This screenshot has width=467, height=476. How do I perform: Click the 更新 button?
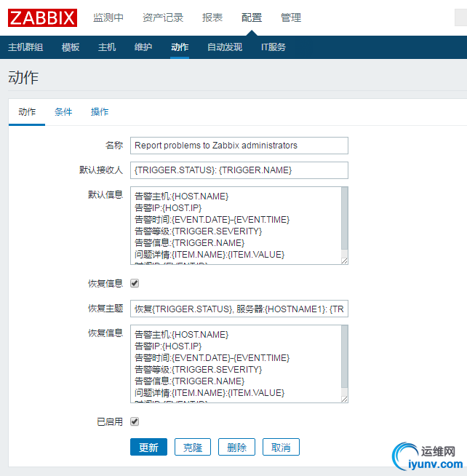coord(148,447)
